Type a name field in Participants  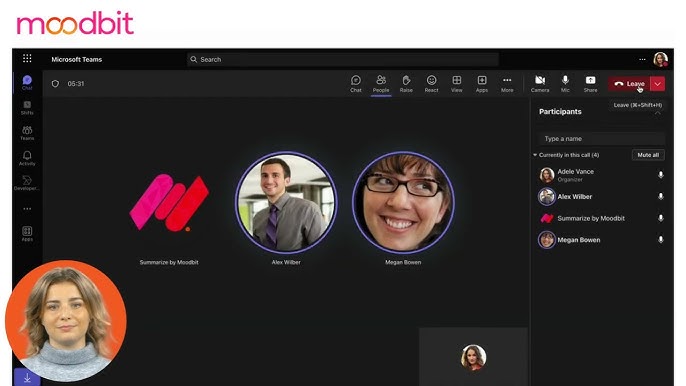point(602,139)
